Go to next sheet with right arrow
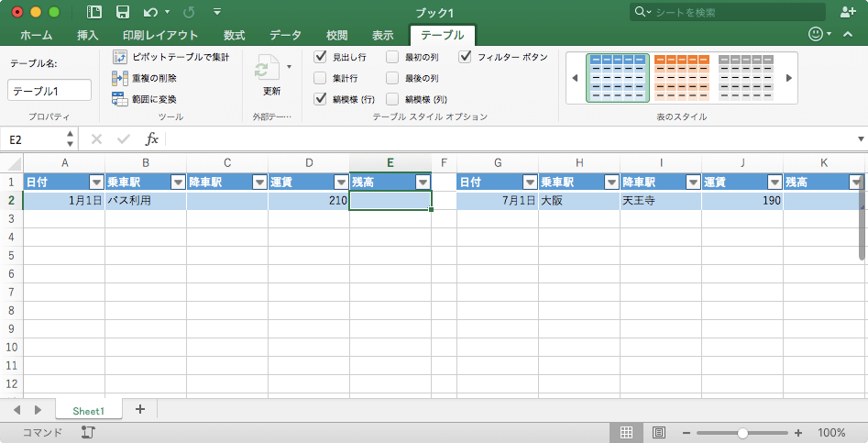 pyautogui.click(x=38, y=410)
